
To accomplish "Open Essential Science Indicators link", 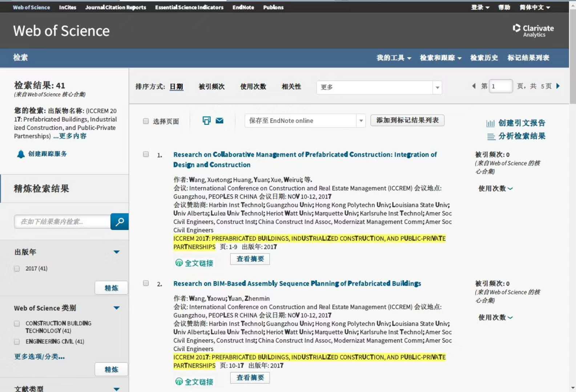I will [x=189, y=7].
